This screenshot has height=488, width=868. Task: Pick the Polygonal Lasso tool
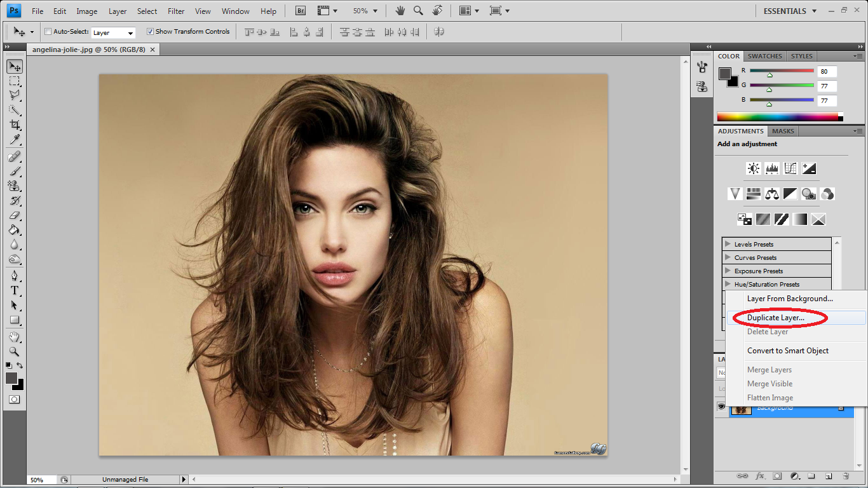coord(15,95)
